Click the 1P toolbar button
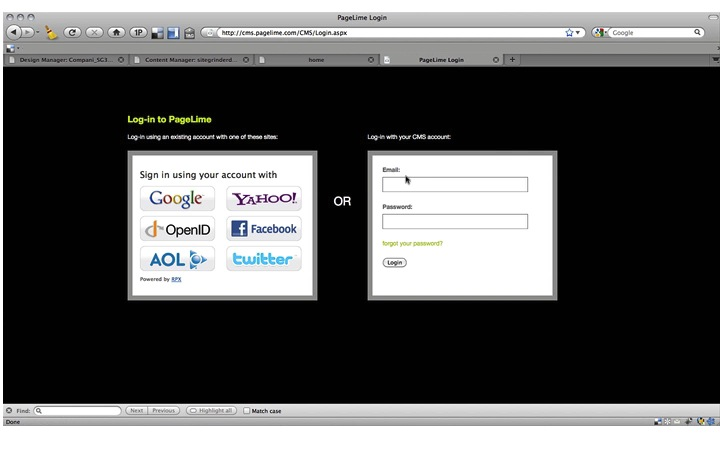 click(x=138, y=33)
